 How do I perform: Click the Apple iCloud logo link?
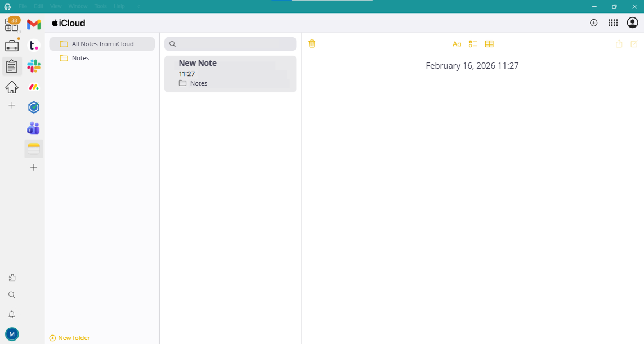point(68,23)
